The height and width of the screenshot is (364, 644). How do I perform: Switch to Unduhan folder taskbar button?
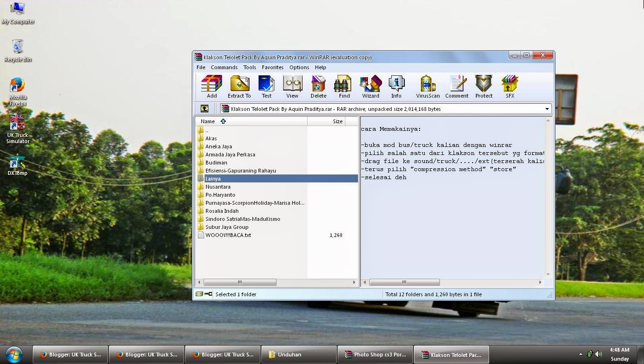[299, 354]
